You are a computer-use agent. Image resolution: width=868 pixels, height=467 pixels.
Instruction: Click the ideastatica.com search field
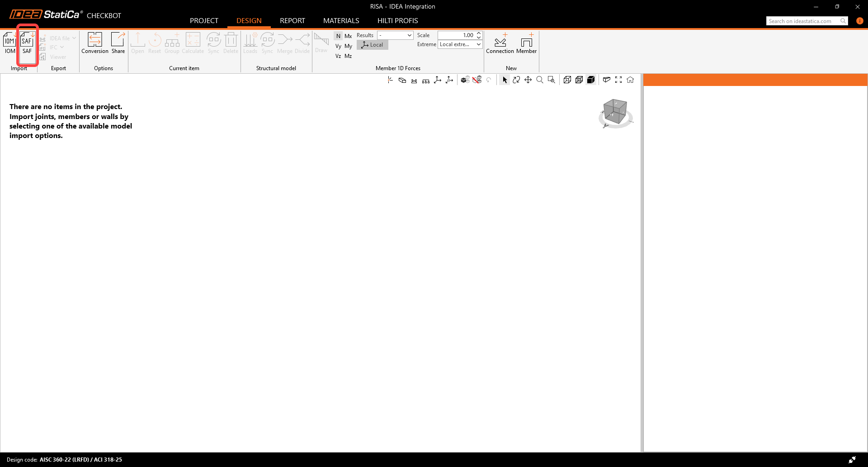coord(803,21)
